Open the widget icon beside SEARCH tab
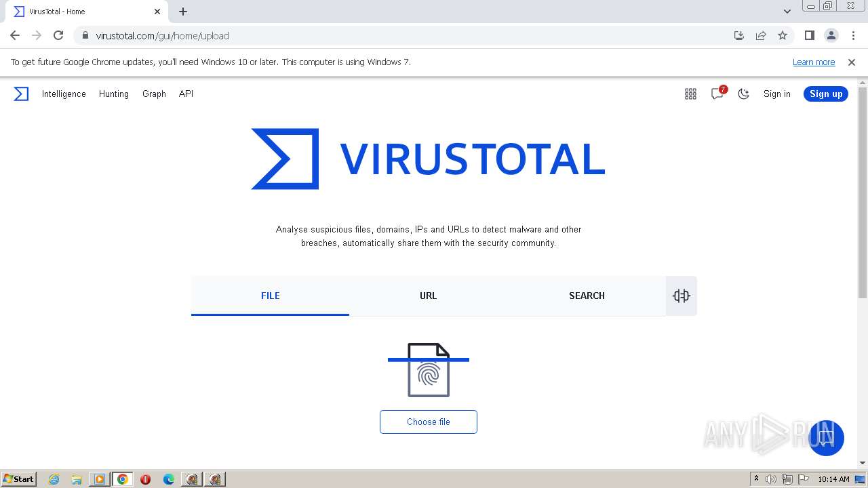This screenshot has width=868, height=488. point(682,296)
